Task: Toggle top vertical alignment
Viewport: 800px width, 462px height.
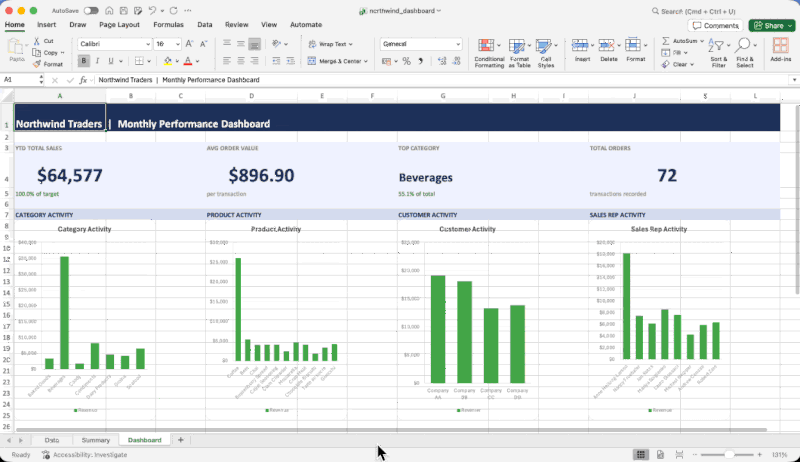Action: [227, 44]
